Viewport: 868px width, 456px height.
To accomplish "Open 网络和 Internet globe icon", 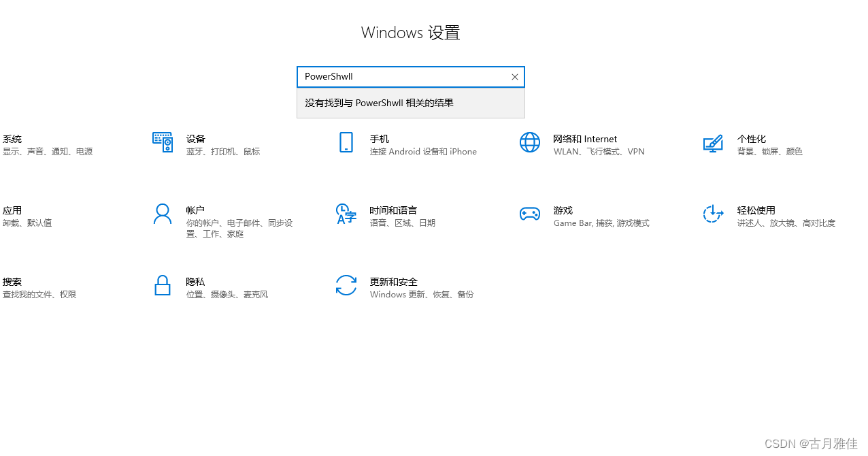I will click(x=529, y=142).
